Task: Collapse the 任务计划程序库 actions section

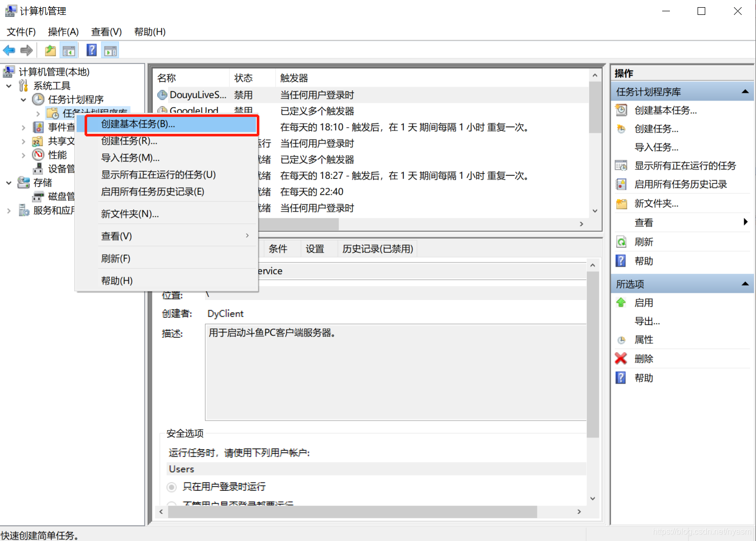Action: 745,92
